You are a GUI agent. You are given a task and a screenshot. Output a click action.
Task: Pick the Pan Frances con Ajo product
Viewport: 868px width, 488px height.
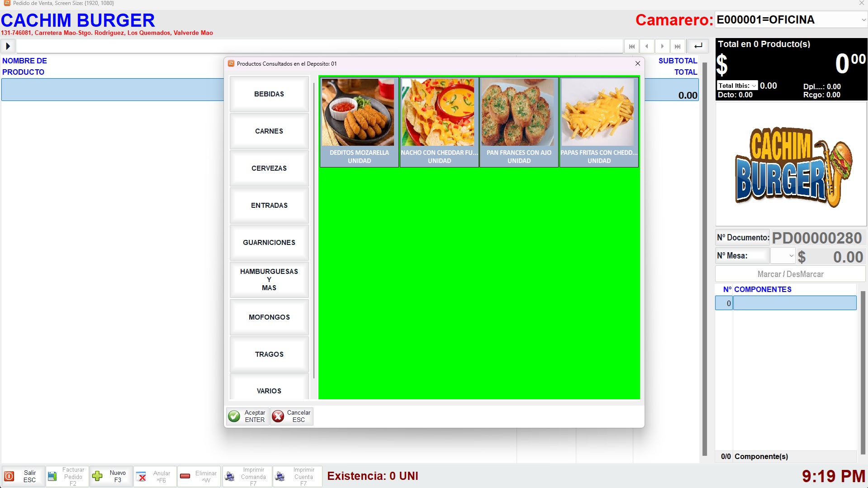(519, 122)
